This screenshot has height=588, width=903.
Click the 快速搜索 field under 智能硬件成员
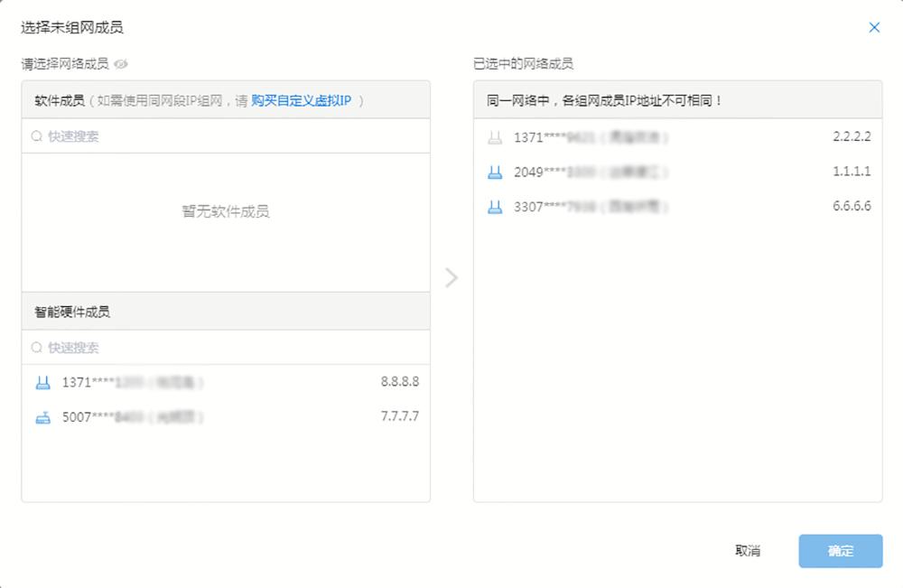[x=135, y=347]
